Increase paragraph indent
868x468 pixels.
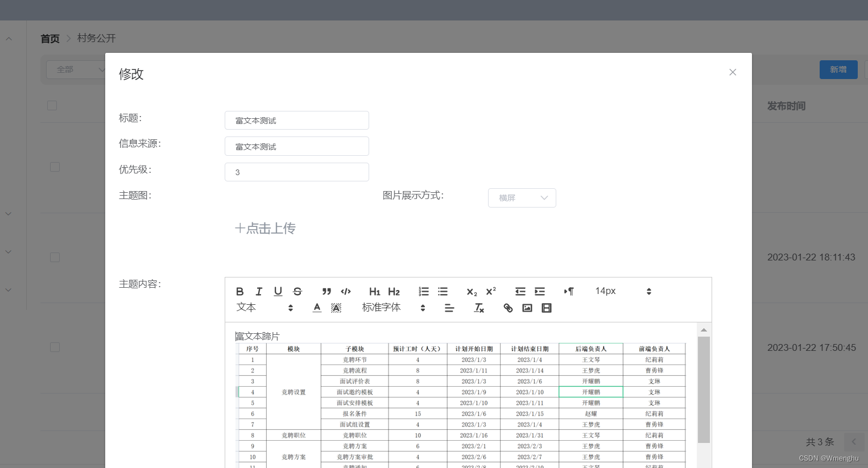(540, 291)
